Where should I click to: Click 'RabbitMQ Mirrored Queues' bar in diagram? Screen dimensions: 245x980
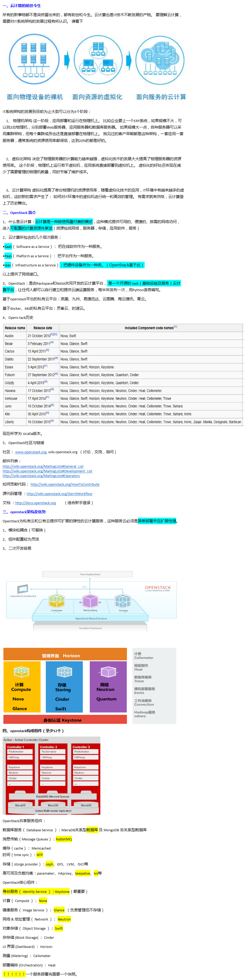pyautogui.click(x=53, y=796)
